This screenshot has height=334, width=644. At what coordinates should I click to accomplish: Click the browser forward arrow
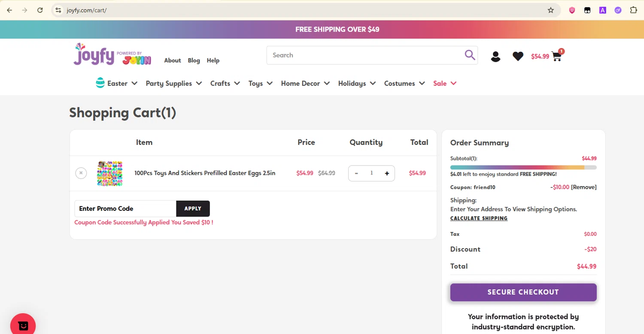click(x=24, y=10)
